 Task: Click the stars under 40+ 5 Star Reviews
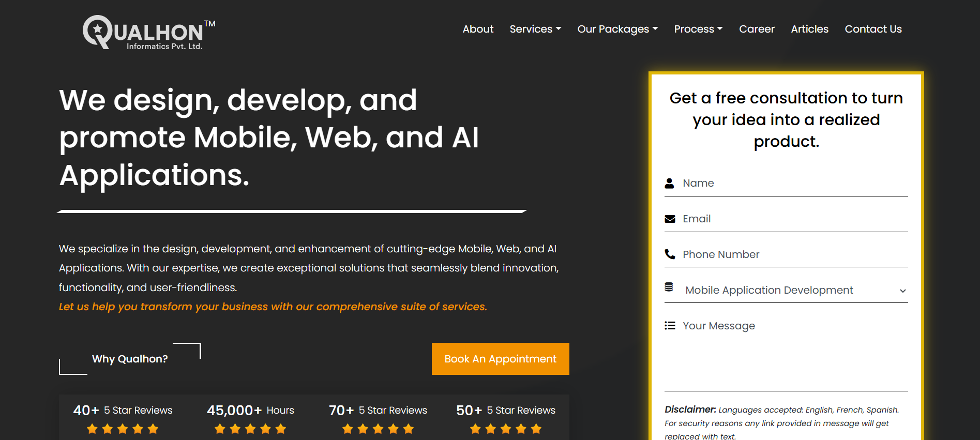(123, 429)
